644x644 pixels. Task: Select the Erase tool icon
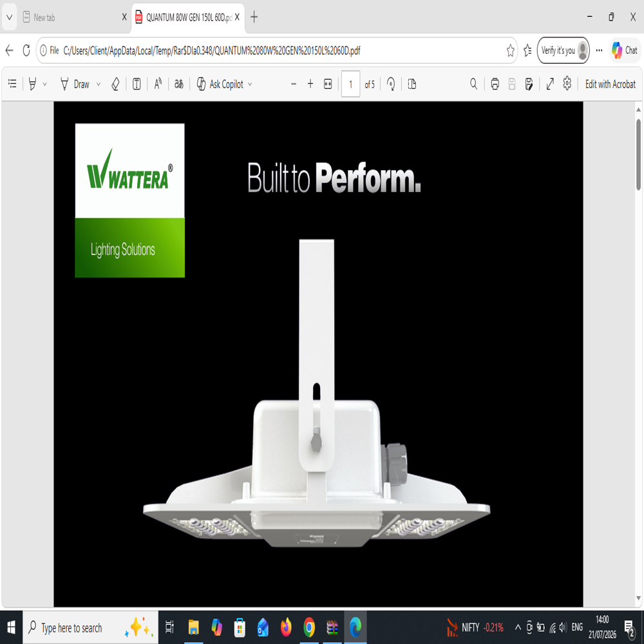pos(115,84)
